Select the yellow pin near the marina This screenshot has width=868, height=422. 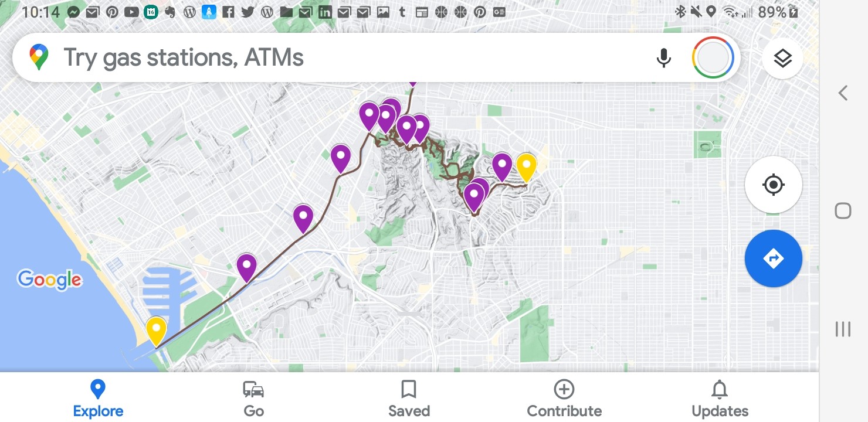[x=156, y=331]
